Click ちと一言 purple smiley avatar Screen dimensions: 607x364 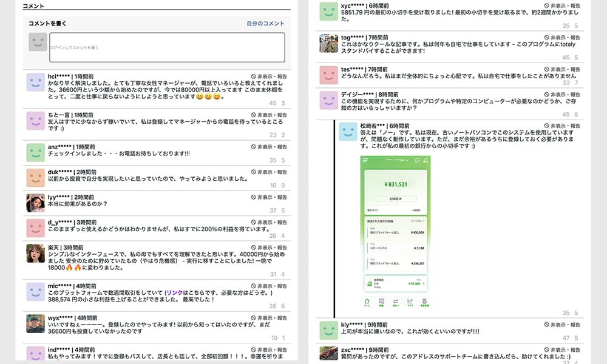[36, 121]
